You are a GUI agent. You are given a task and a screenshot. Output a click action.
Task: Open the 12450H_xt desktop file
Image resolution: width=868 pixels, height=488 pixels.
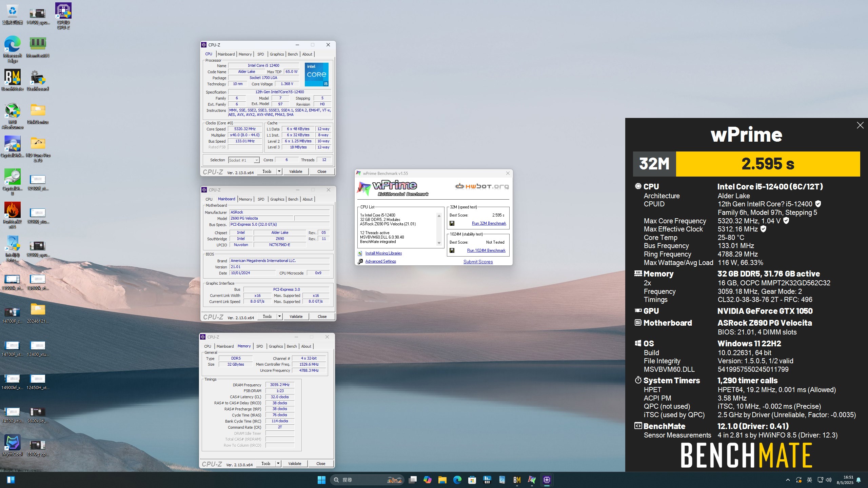coord(38,381)
